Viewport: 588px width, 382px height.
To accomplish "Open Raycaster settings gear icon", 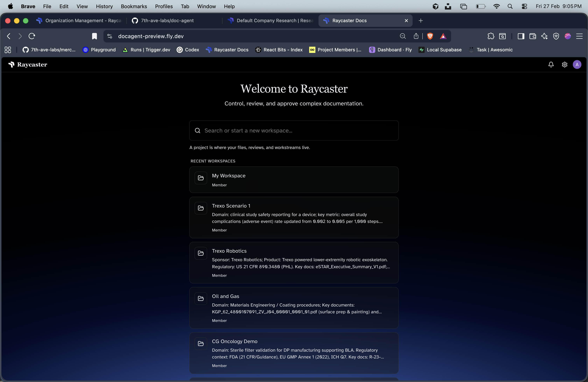I will coord(564,65).
